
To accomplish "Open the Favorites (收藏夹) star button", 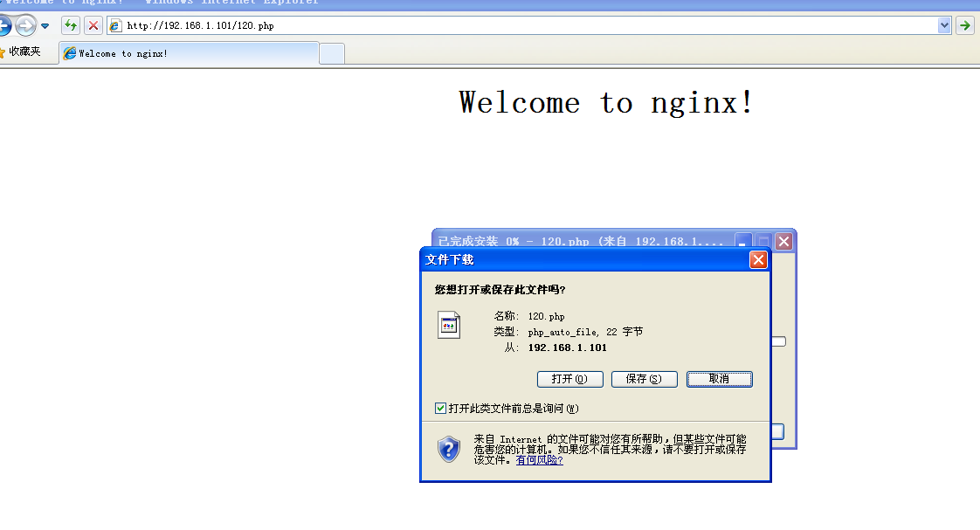I will 21,52.
